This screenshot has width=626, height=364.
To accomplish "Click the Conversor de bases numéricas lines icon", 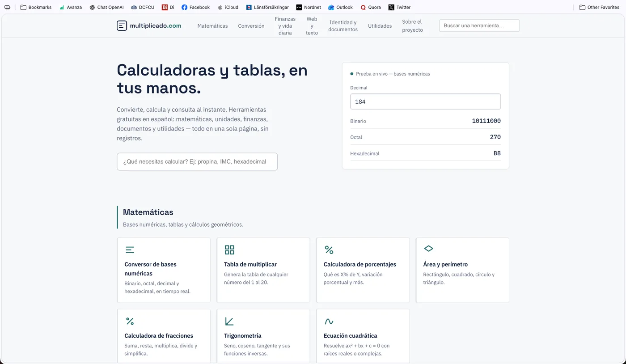I will coord(130,250).
